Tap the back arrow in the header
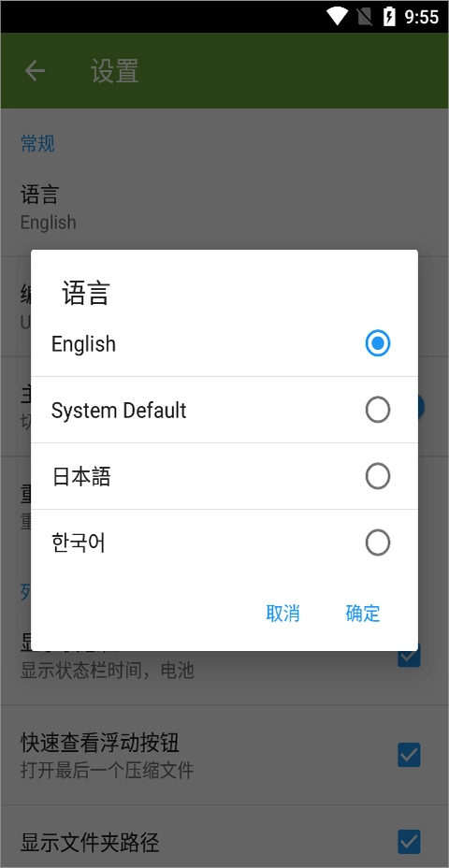 35,71
